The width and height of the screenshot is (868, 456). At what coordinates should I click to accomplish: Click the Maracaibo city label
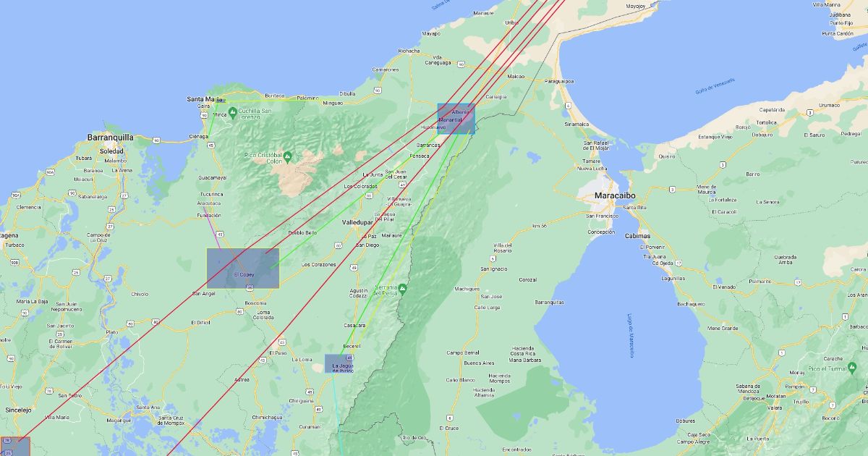(x=615, y=196)
